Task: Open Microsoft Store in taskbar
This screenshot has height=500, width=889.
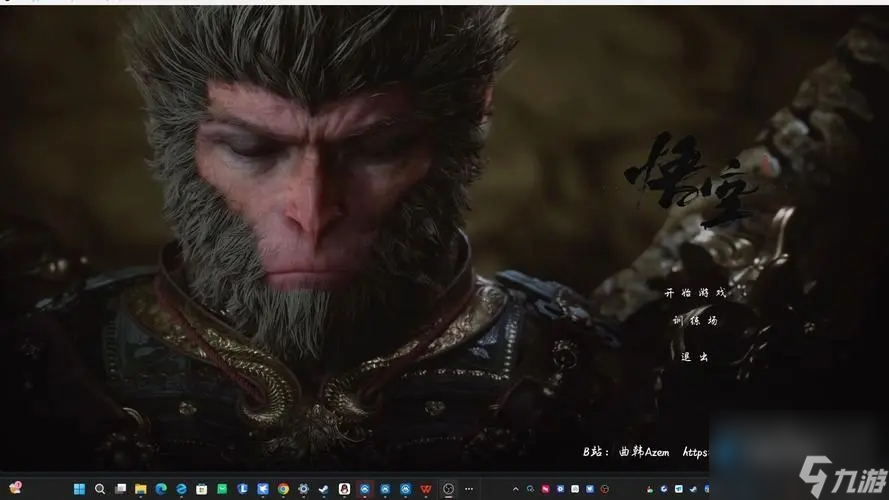Action: pyautogui.click(x=201, y=489)
